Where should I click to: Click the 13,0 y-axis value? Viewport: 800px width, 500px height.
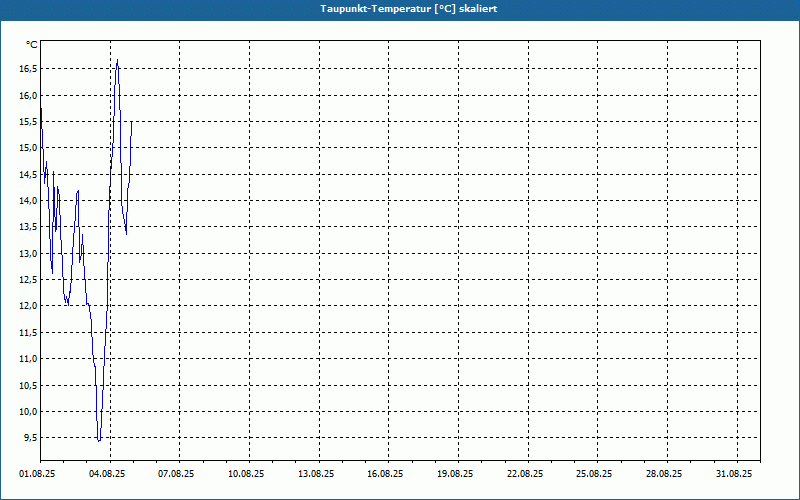pyautogui.click(x=28, y=254)
